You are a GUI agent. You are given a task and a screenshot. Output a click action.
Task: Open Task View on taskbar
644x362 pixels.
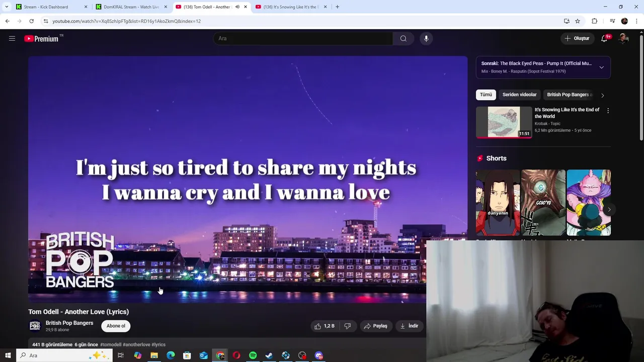pos(121,355)
